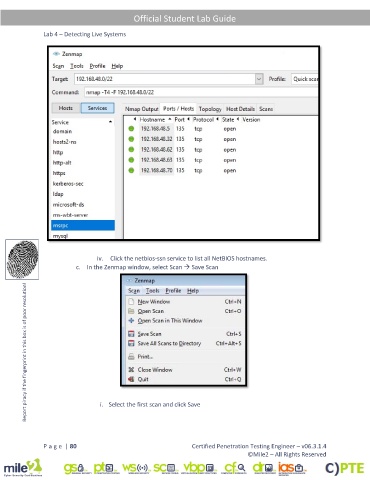Select the ldap service
370x480 pixels.
click(x=82, y=194)
